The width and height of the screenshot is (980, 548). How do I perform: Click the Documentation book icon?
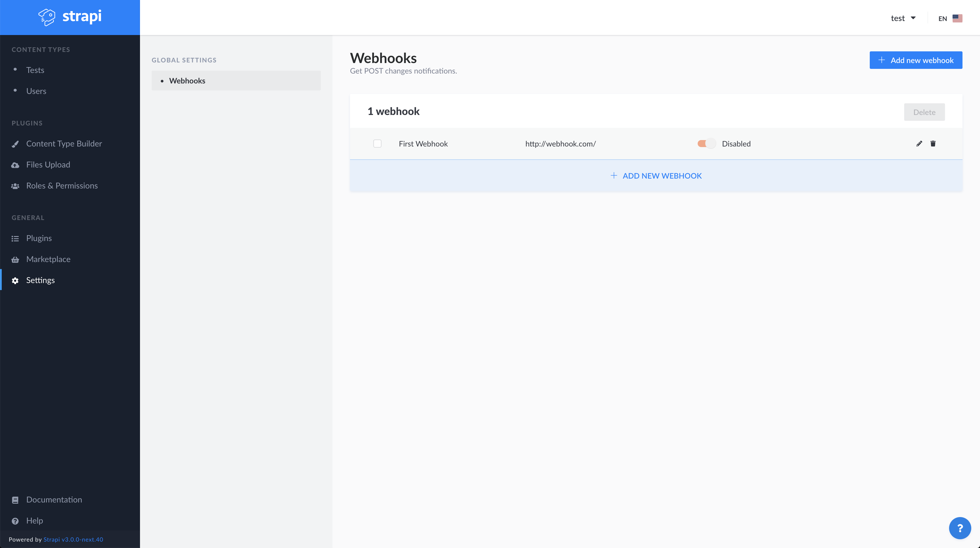(15, 500)
